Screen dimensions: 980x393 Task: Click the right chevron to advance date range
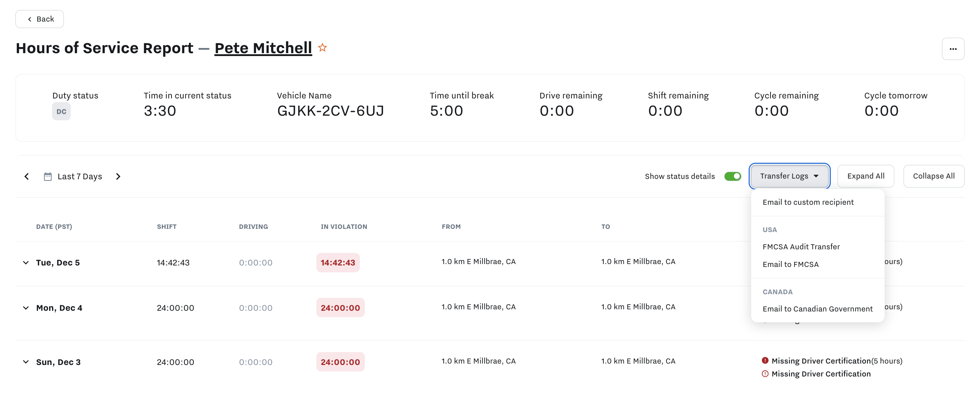[118, 176]
